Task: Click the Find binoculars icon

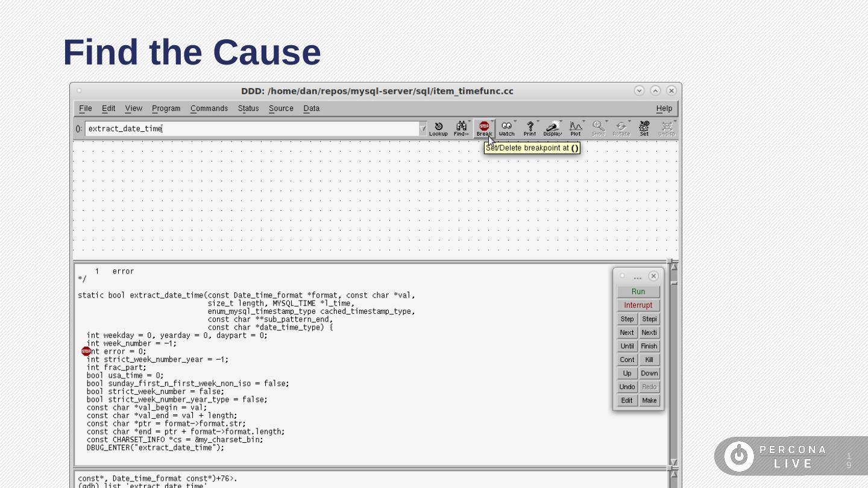Action: [461, 128]
